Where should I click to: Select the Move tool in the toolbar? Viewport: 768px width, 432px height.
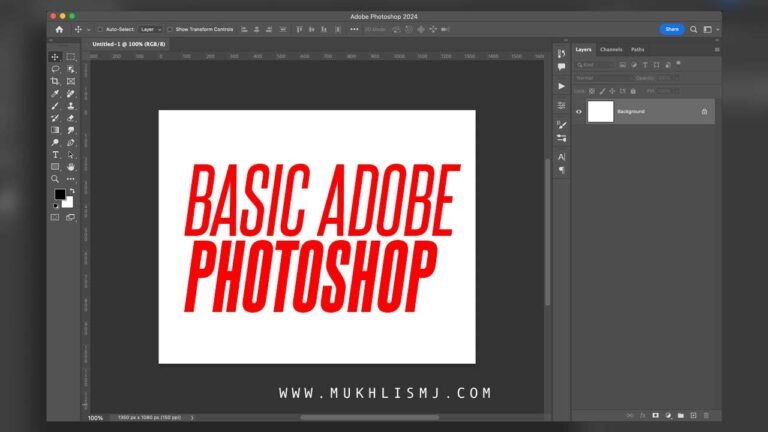point(55,57)
